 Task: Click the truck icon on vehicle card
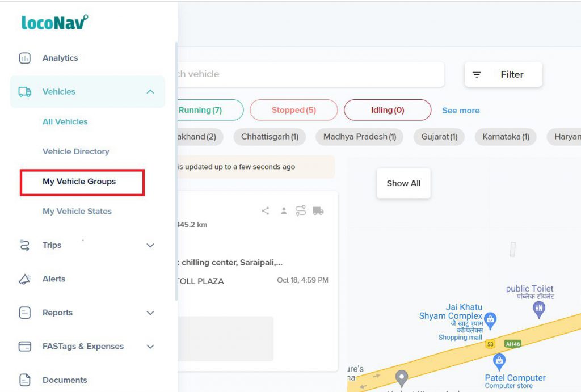click(318, 211)
